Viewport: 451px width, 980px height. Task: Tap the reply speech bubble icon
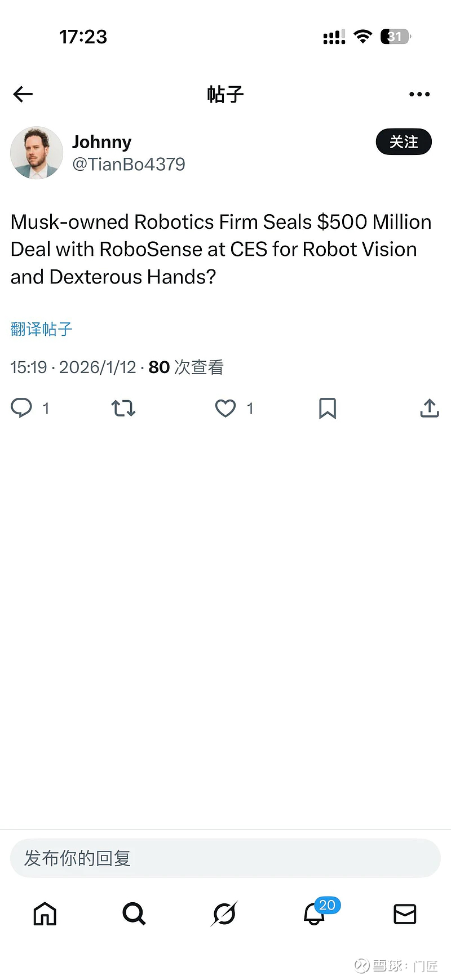click(x=22, y=407)
